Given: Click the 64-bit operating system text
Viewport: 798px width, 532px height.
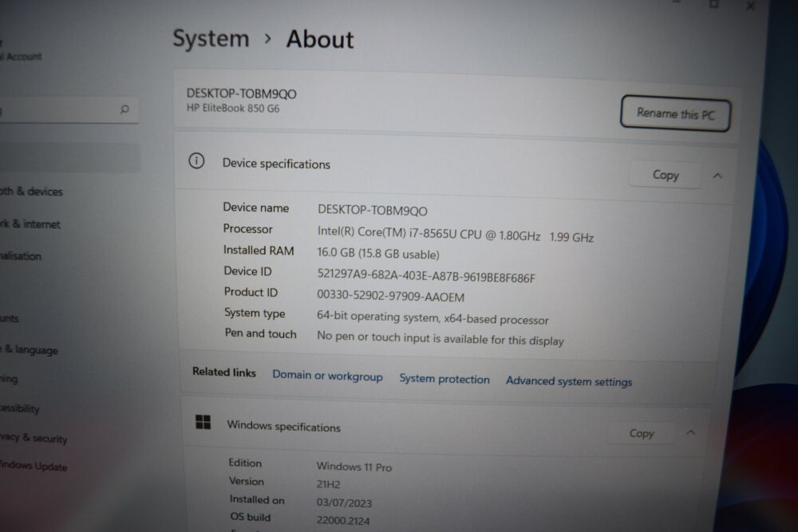Looking at the screenshot, I should tap(433, 318).
